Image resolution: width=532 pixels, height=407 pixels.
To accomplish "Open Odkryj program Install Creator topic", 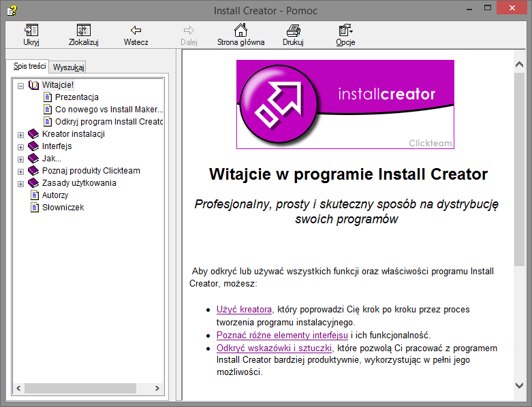I will click(x=108, y=122).
